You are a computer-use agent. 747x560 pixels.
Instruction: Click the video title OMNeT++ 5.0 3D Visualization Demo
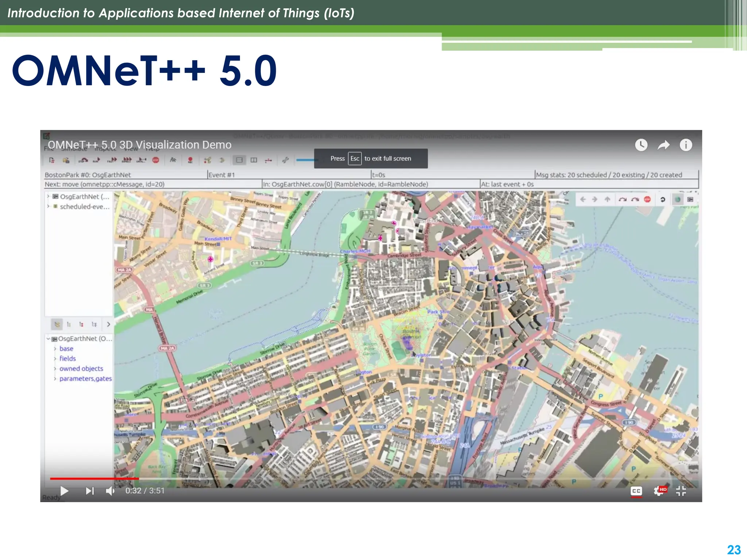coord(139,145)
